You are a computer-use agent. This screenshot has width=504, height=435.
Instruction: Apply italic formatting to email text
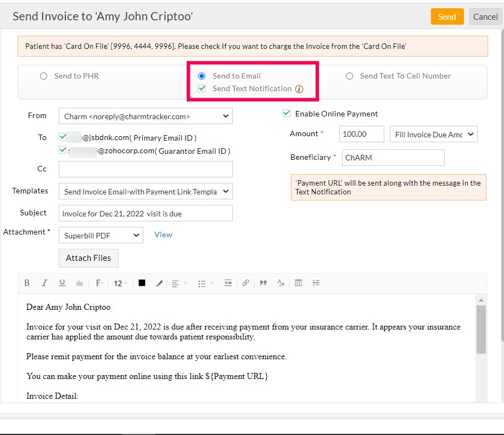point(44,283)
